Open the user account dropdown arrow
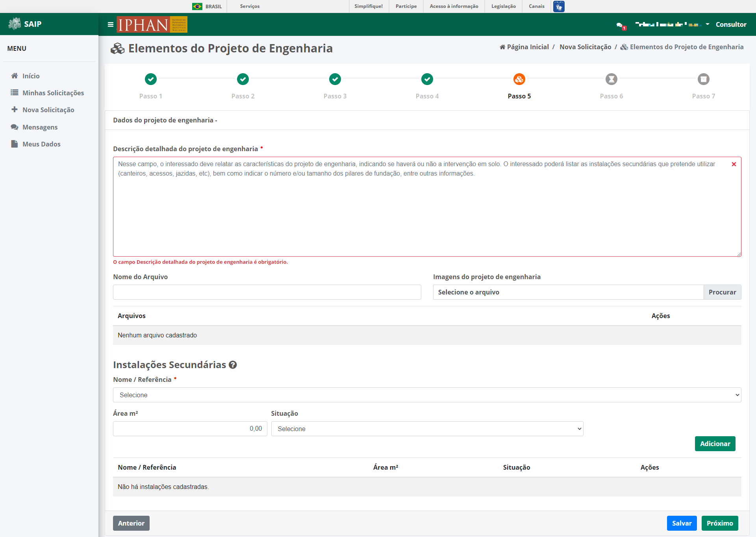The height and width of the screenshot is (537, 756). tap(708, 24)
